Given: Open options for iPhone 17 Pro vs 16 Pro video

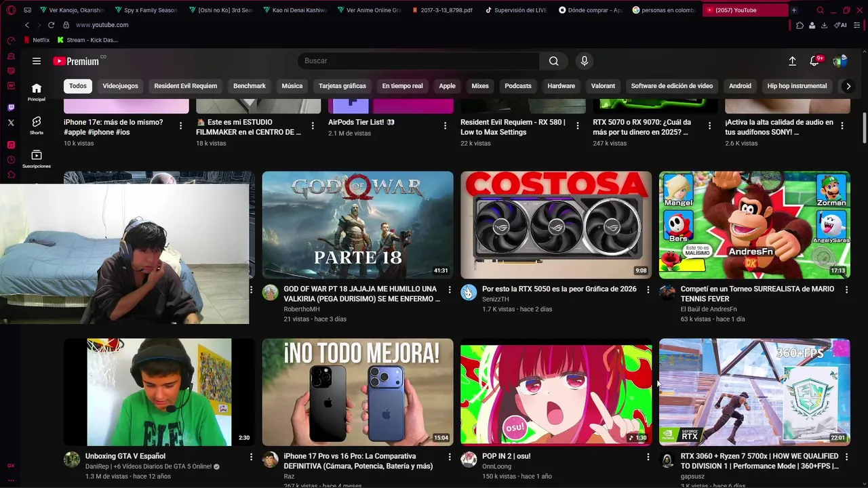Looking at the screenshot, I should click(x=449, y=457).
